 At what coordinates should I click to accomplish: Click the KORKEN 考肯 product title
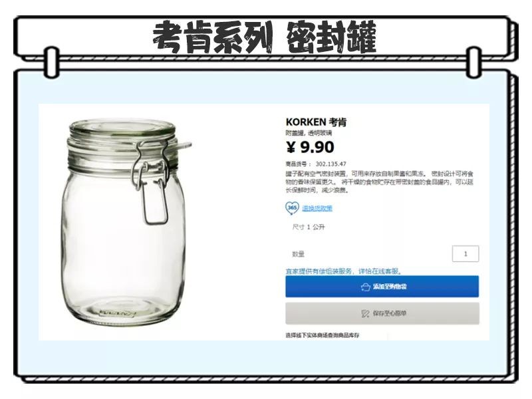(x=317, y=122)
